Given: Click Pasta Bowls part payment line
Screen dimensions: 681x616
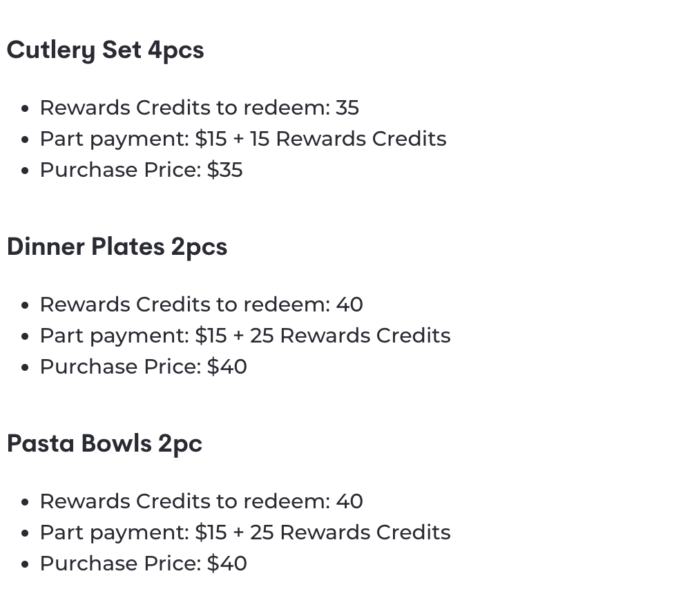Looking at the screenshot, I should click(245, 532).
